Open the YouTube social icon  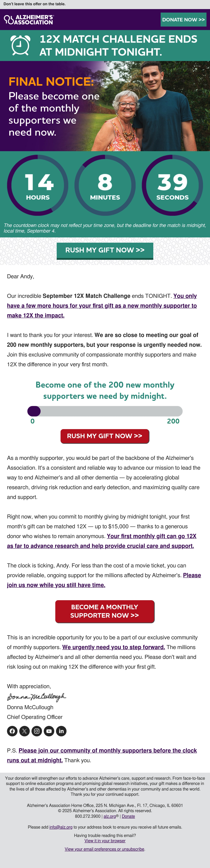[x=49, y=731]
